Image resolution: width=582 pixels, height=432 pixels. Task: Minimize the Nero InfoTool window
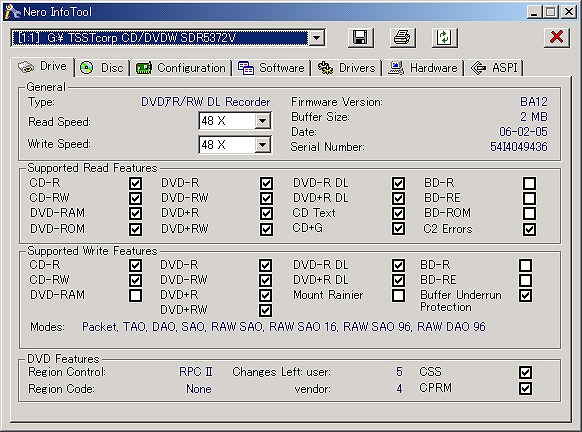(x=534, y=12)
